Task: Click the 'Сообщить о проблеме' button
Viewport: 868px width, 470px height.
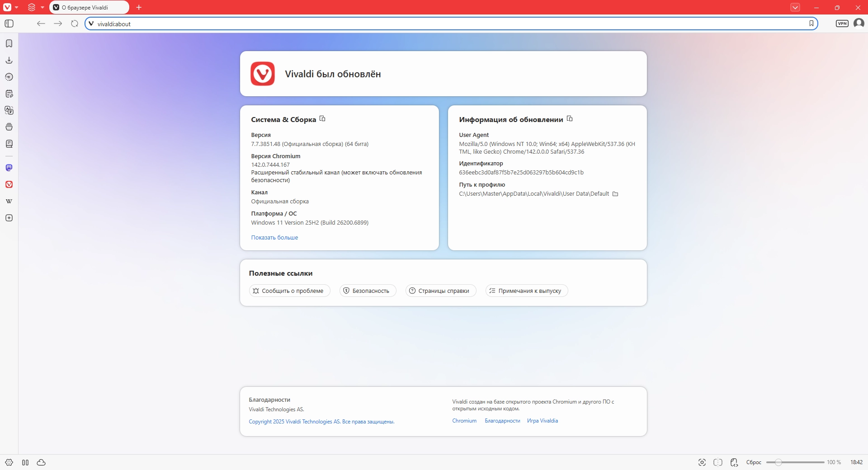Action: [290, 291]
